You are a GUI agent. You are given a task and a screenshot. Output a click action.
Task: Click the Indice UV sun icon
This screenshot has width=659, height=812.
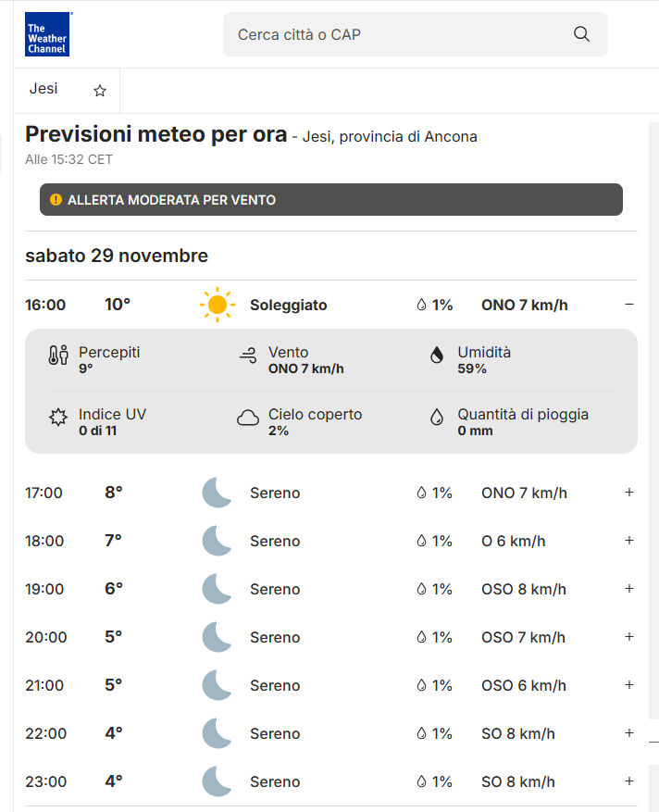[x=58, y=418]
